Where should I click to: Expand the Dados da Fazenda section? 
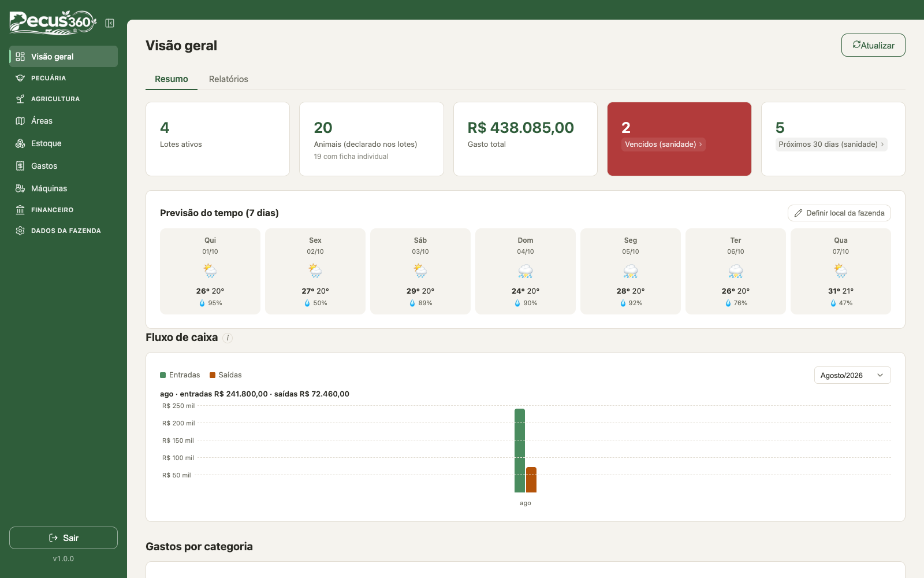[x=64, y=231]
